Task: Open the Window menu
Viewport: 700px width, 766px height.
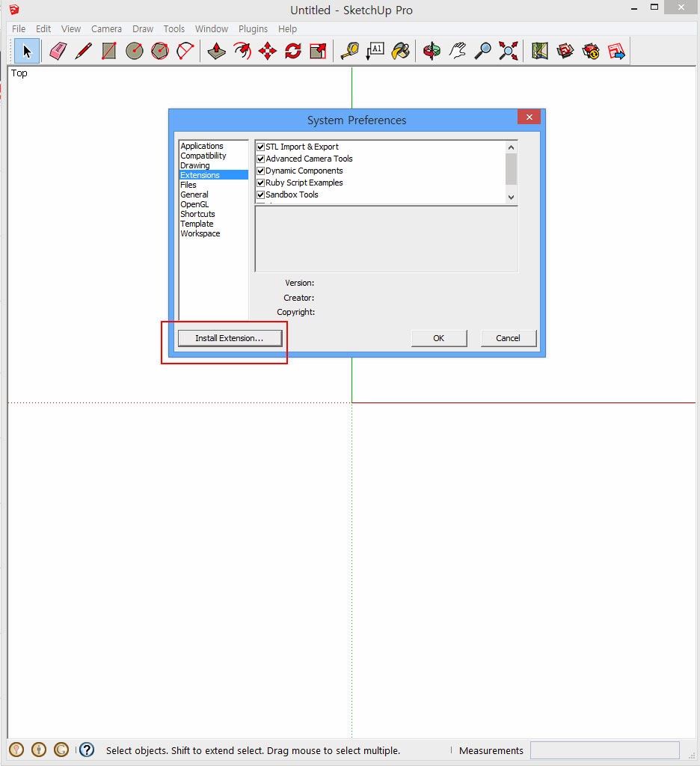Action: pos(212,29)
